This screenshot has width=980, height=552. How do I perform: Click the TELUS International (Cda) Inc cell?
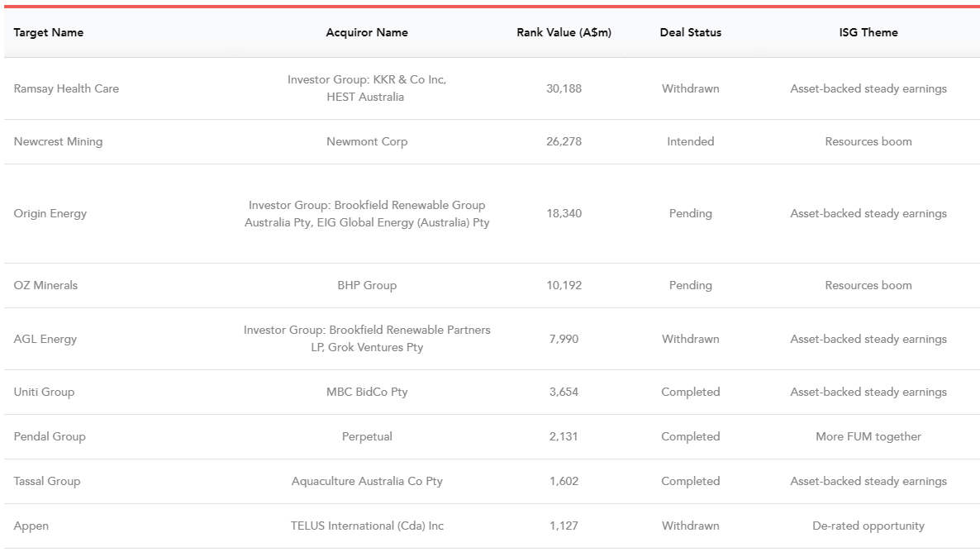tap(367, 526)
